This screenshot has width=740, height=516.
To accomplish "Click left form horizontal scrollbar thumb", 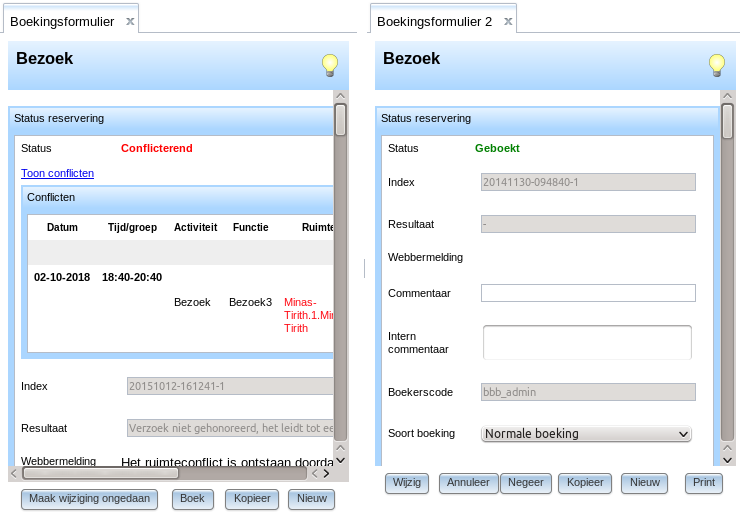I will pos(101,474).
